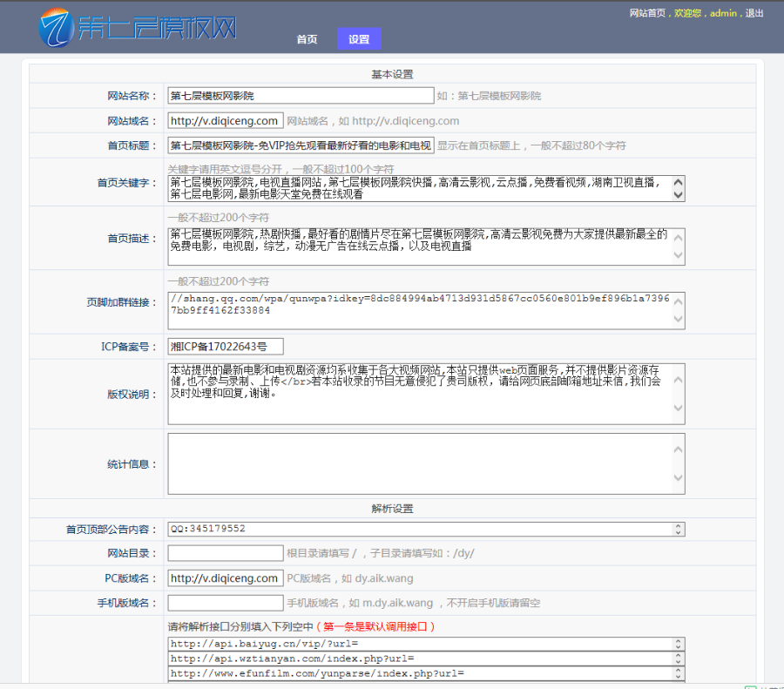This screenshot has height=689, width=784.
Task: Open the 首页 navigation tab
Action: 307,39
